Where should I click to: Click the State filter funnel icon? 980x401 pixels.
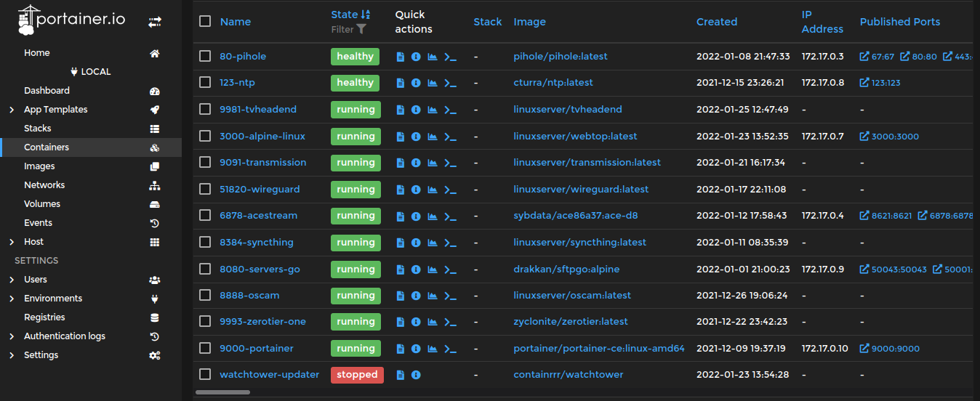361,29
